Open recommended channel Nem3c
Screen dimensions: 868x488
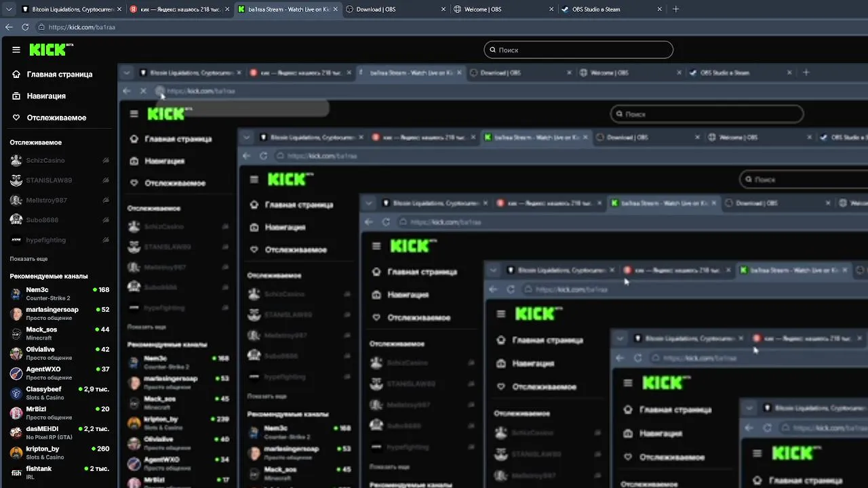pyautogui.click(x=59, y=293)
